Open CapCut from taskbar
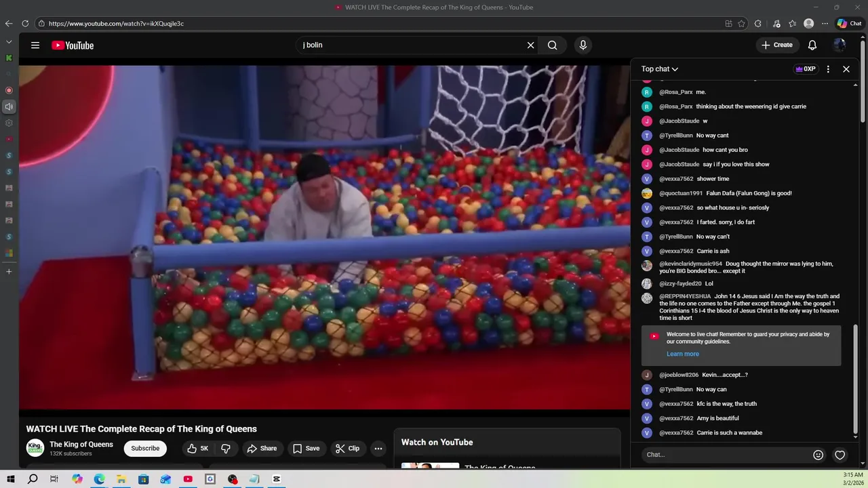868x488 pixels. 277,479
